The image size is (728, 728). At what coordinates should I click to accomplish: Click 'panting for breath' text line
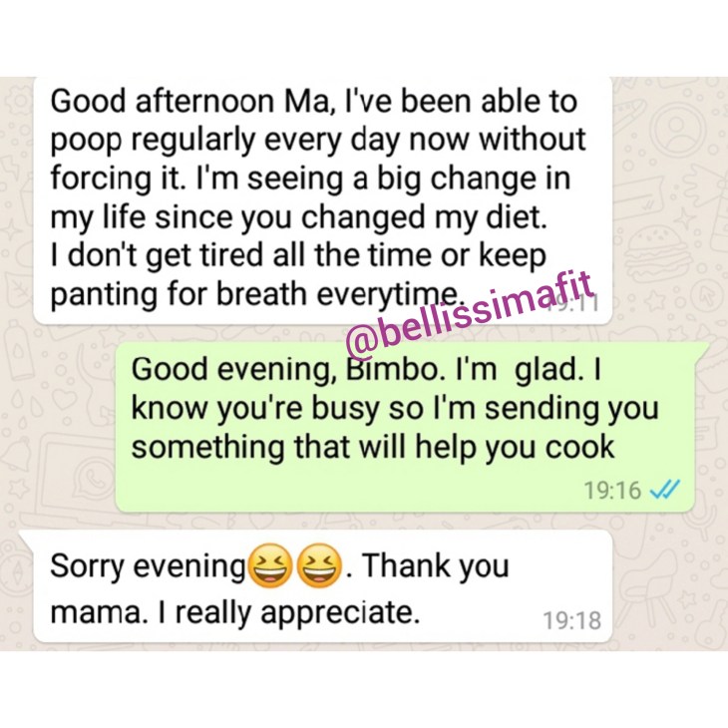pyautogui.click(x=179, y=295)
